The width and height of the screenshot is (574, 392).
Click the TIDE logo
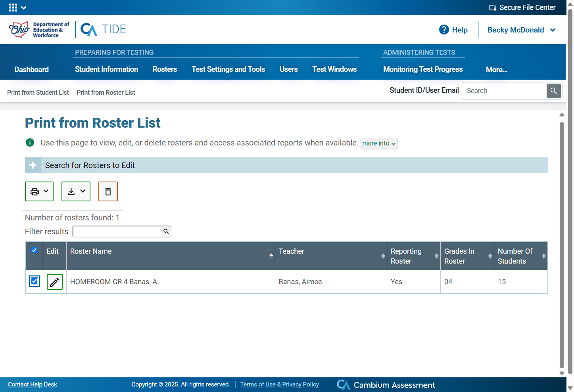[x=103, y=29]
